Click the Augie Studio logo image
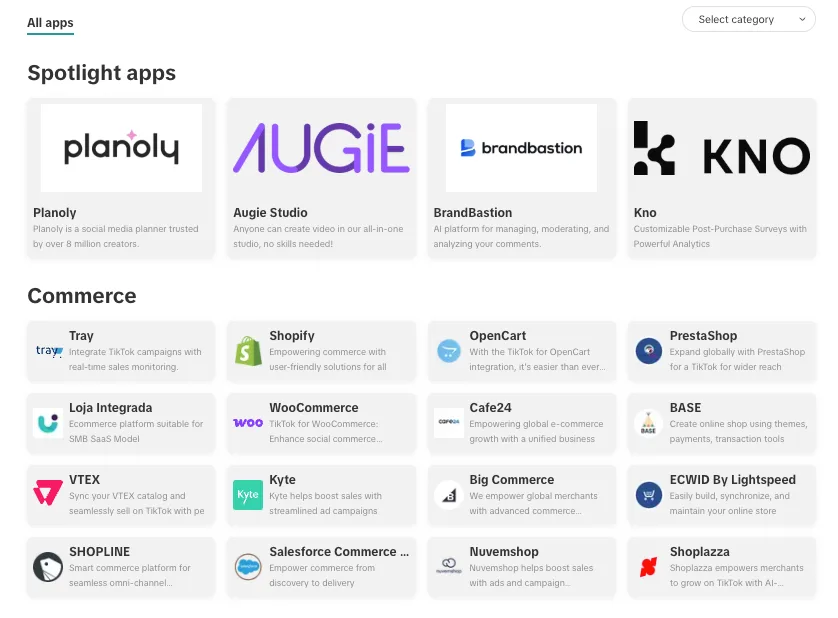This screenshot has width=838, height=618. 321,148
